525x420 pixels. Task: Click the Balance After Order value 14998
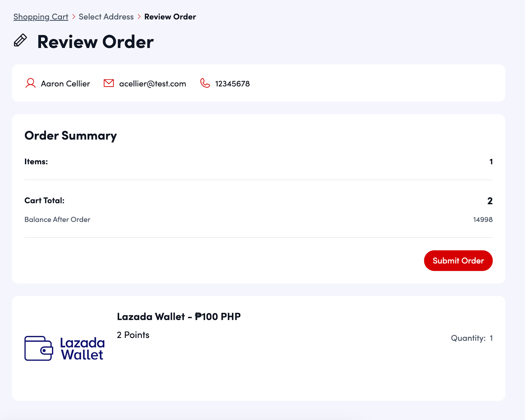coord(483,220)
